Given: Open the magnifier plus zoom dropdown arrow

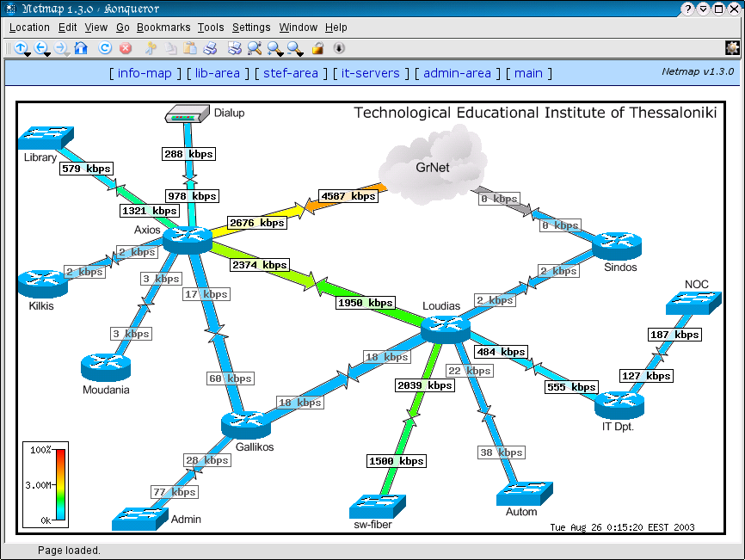Looking at the screenshot, I should (281, 54).
